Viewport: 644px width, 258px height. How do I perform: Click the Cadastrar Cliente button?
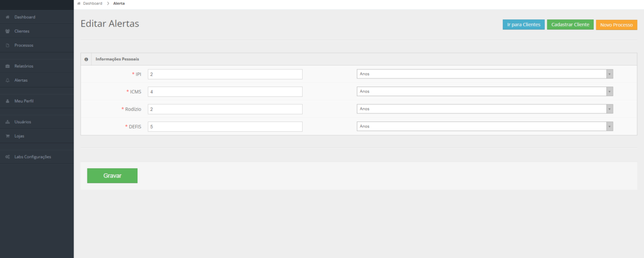(570, 25)
